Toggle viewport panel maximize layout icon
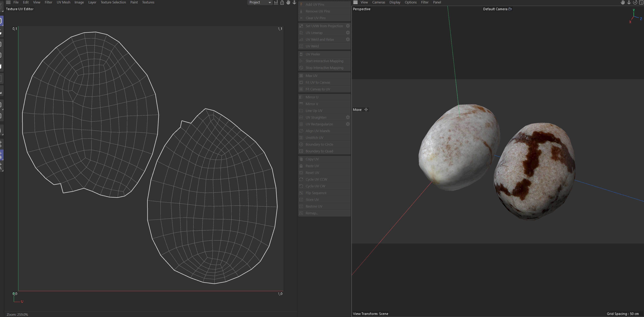The image size is (644, 317). (x=641, y=2)
